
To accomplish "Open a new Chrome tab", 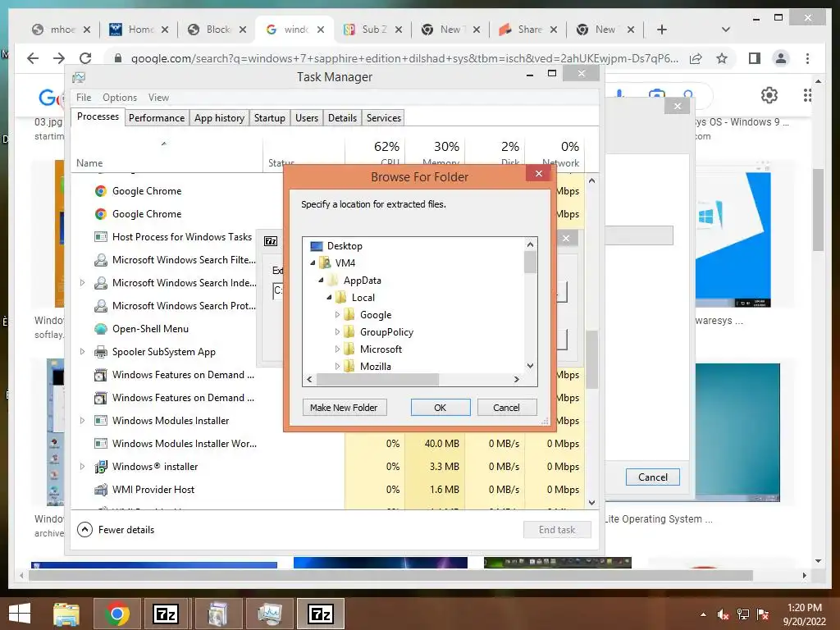I will (662, 30).
